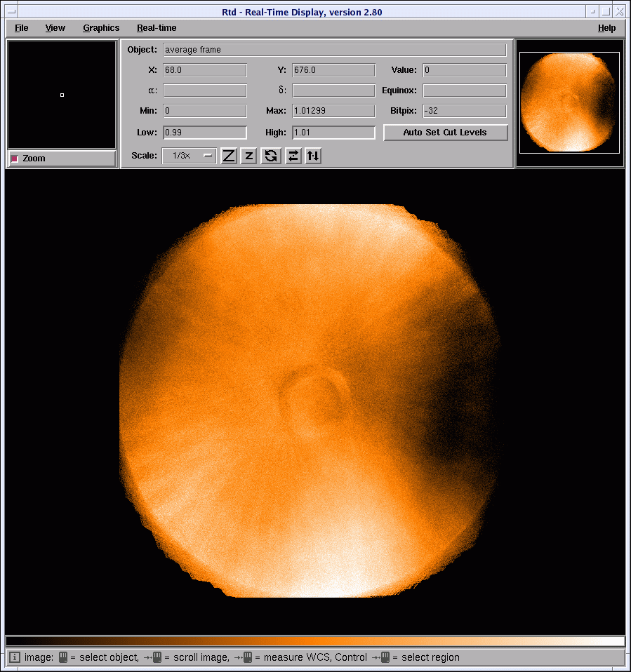Toggle the Zoom checkbox under zoom window
631x672 pixels.
(15, 159)
